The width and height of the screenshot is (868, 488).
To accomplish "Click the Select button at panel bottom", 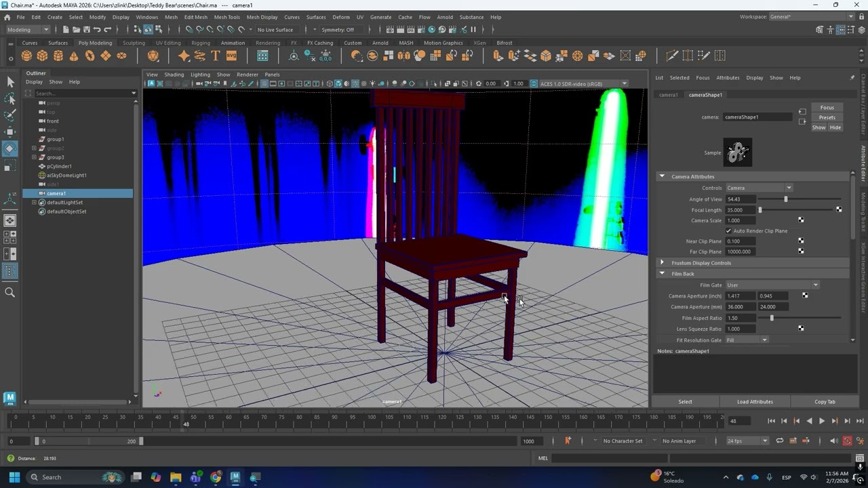I will (x=685, y=402).
